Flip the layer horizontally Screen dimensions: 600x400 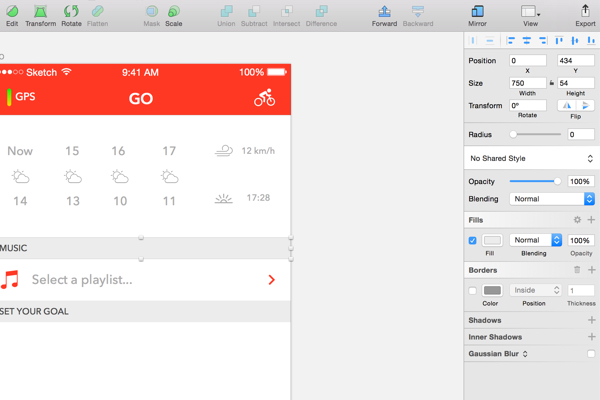click(566, 105)
